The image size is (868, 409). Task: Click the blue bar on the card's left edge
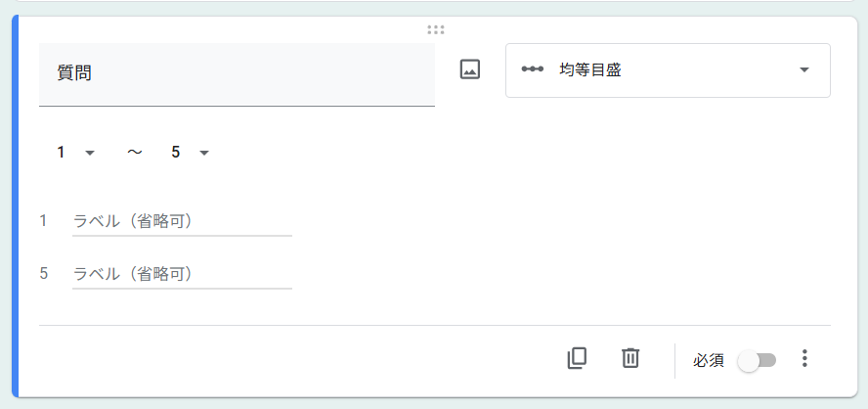point(15,206)
